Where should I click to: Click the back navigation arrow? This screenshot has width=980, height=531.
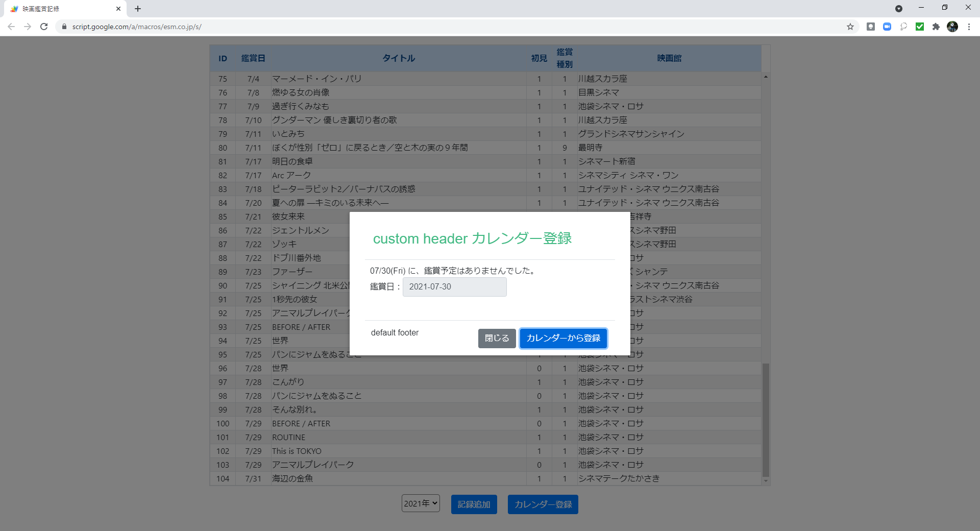click(11, 27)
